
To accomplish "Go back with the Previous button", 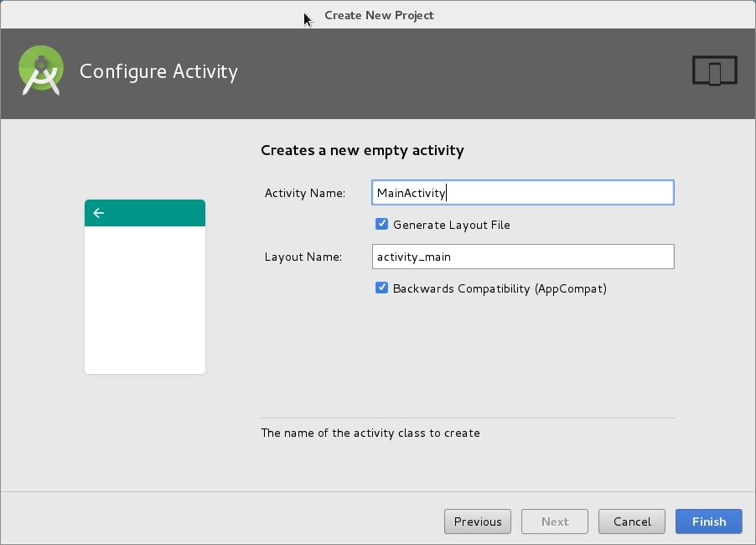I will pos(478,522).
